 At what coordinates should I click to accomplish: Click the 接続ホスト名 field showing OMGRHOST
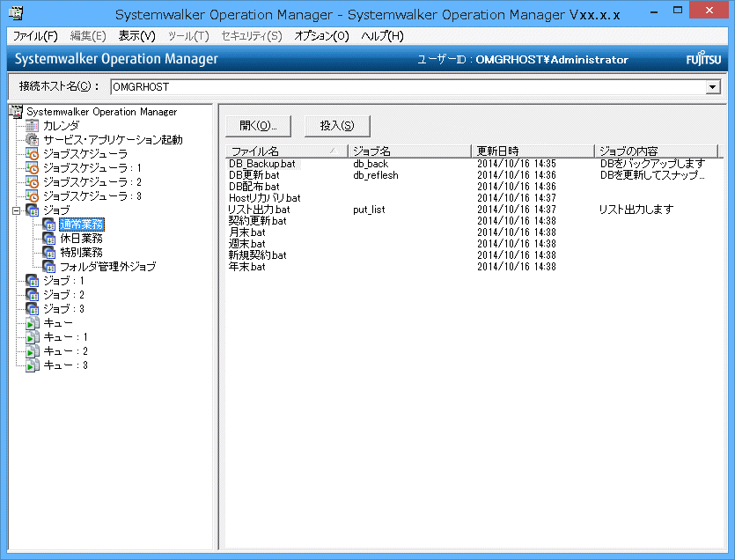408,87
